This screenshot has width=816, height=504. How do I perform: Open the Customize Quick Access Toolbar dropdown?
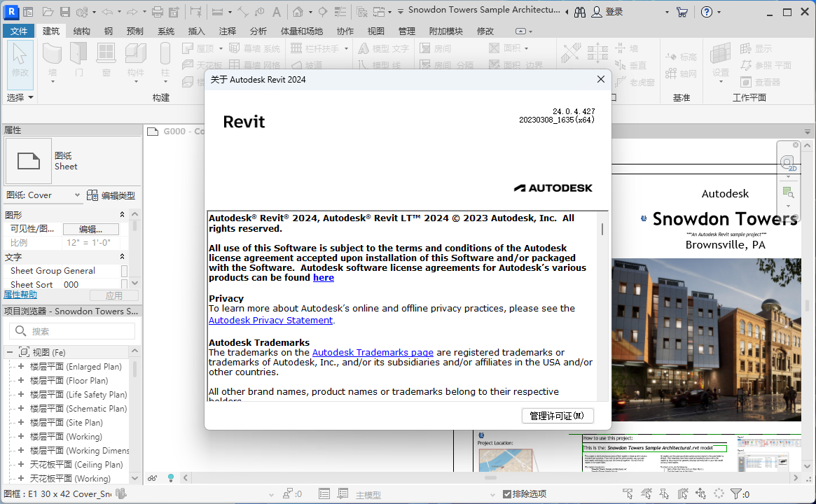point(400,11)
